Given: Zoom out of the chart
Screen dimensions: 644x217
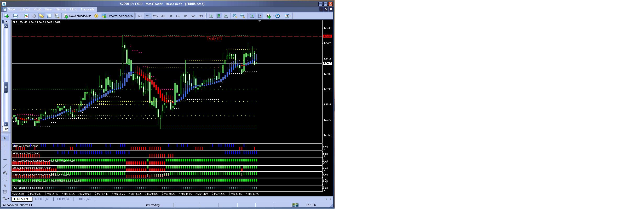Looking at the screenshot, I should pos(243,16).
